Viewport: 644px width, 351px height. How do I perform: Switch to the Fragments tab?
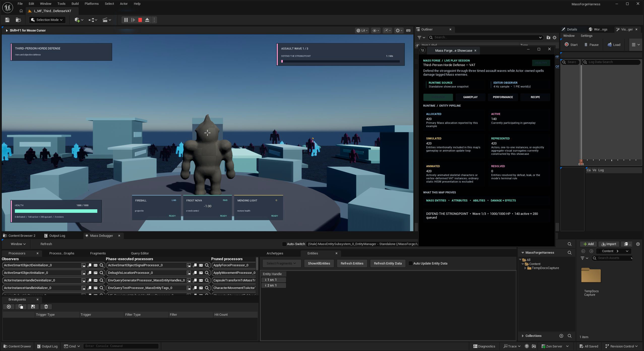pos(98,253)
